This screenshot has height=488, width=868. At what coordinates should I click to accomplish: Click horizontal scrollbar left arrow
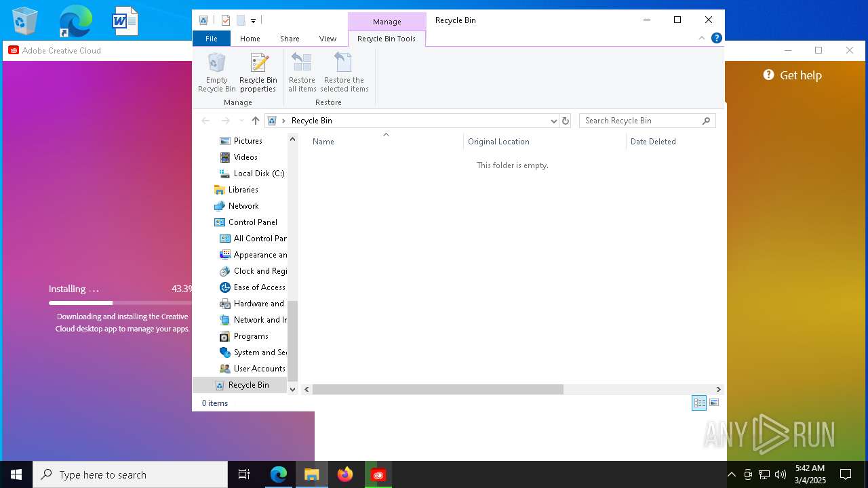(307, 389)
